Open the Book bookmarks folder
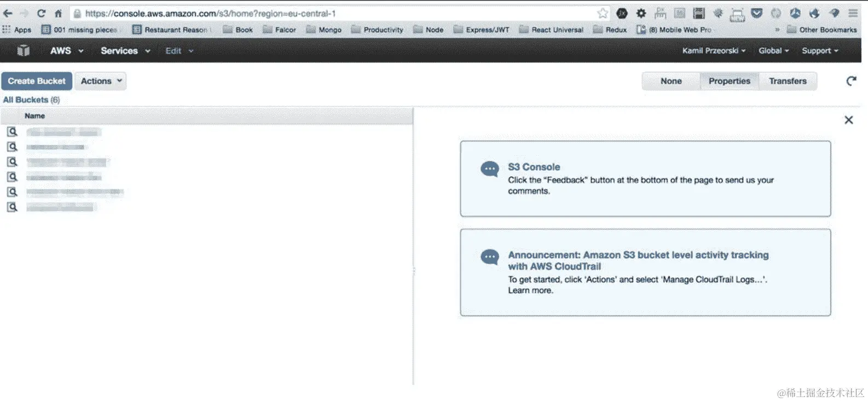The width and height of the screenshot is (868, 402). coord(238,30)
